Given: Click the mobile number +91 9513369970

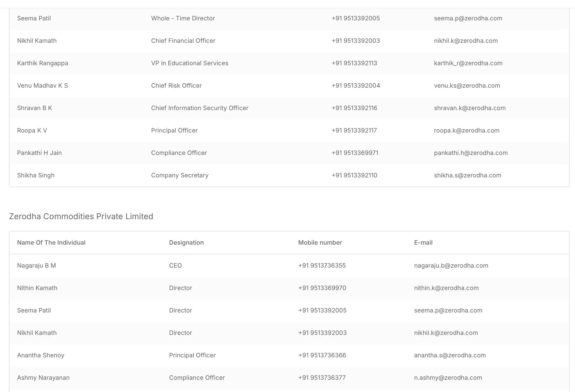Looking at the screenshot, I should click(322, 288).
